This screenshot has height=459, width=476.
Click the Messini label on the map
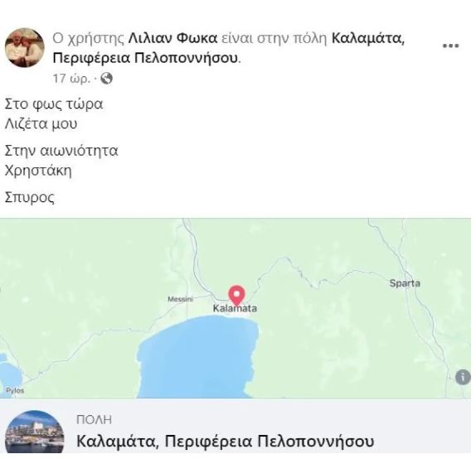pyautogui.click(x=180, y=299)
